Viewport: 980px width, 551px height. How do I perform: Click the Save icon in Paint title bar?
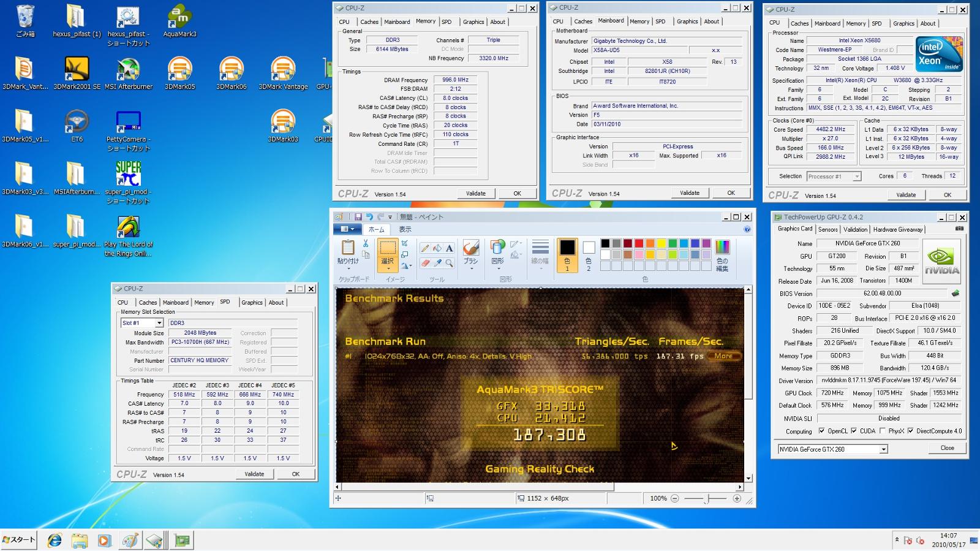358,217
